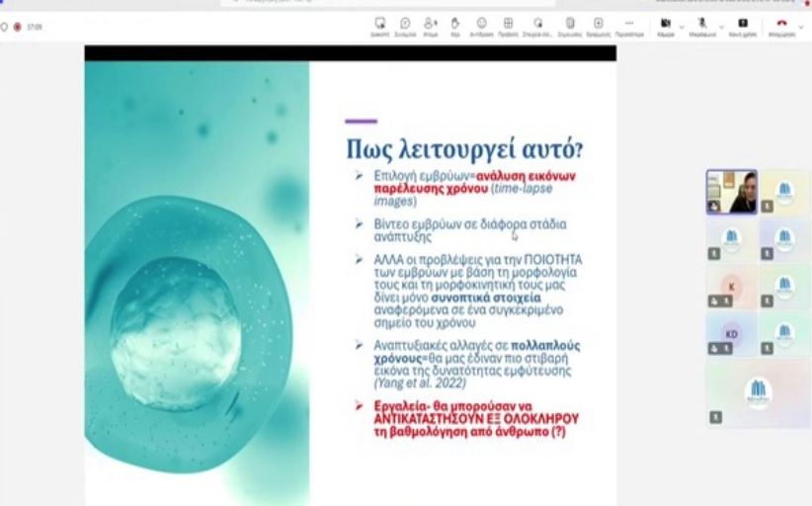Raise hand with the Χέρι icon
This screenshot has height=506, width=812.
455,27
